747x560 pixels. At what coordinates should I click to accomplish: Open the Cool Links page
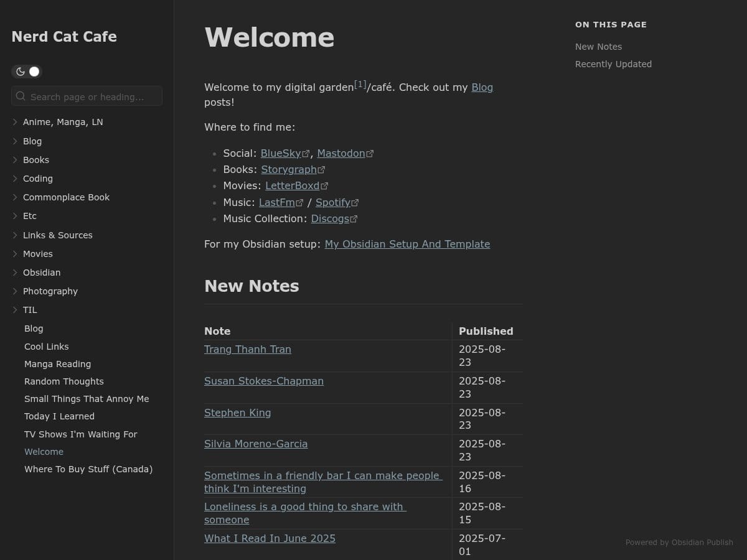(47, 347)
